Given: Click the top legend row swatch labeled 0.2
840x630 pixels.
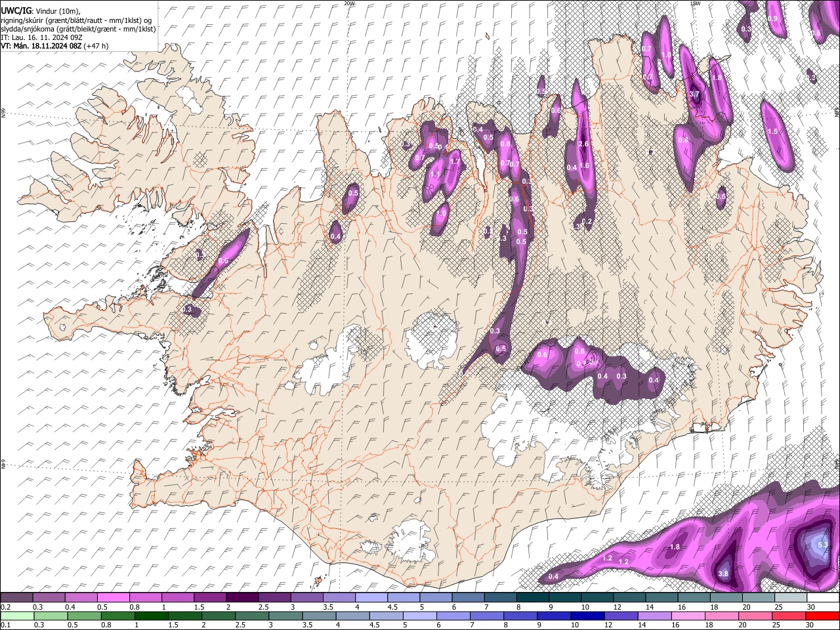Looking at the screenshot, I should tap(17, 597).
